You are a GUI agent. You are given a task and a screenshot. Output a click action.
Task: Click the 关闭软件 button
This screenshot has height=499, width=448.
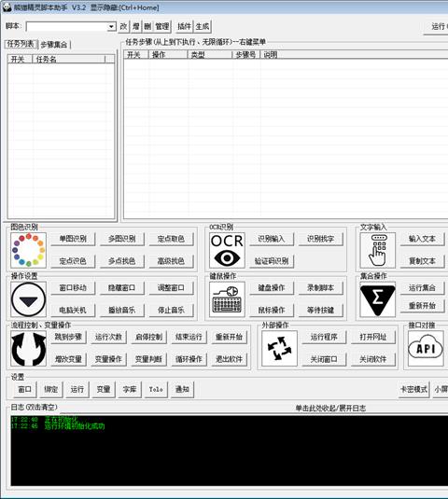[x=372, y=359]
